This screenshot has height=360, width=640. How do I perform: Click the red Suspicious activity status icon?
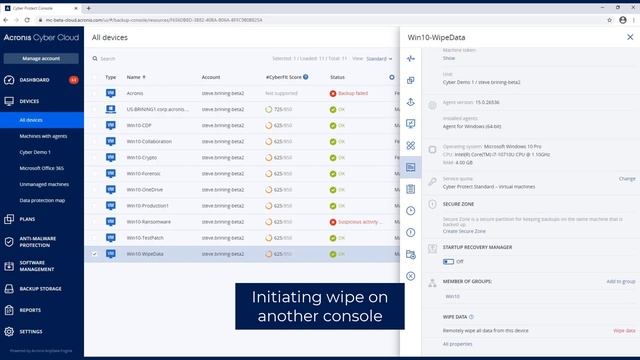point(333,222)
